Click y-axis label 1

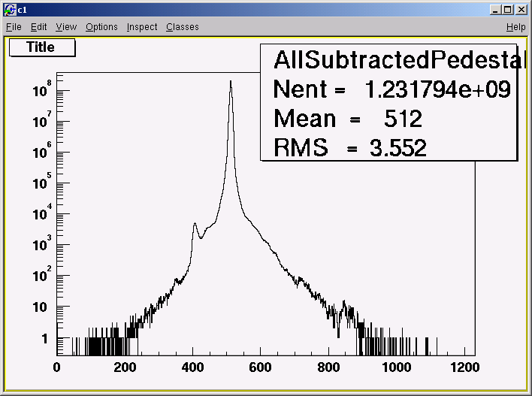tap(44, 339)
